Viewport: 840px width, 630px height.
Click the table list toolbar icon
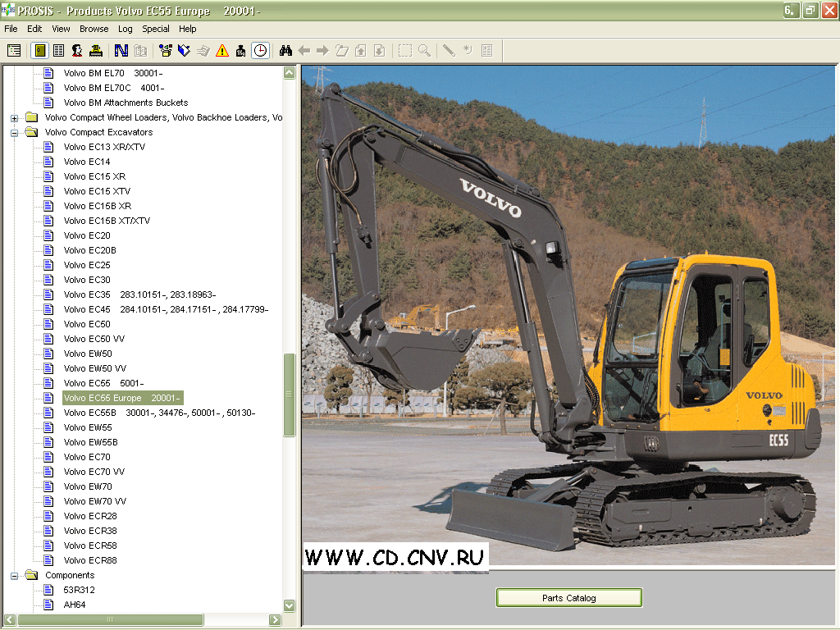[58, 51]
